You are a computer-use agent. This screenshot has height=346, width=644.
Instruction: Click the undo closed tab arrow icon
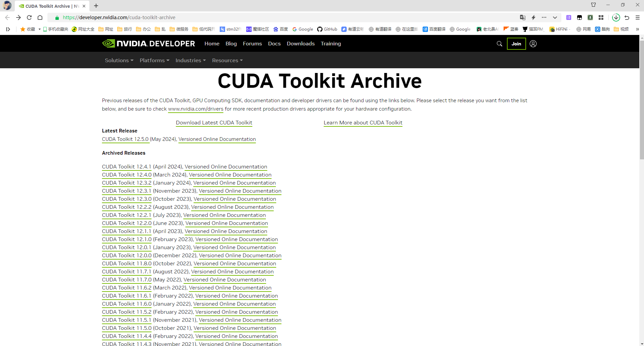627,17
